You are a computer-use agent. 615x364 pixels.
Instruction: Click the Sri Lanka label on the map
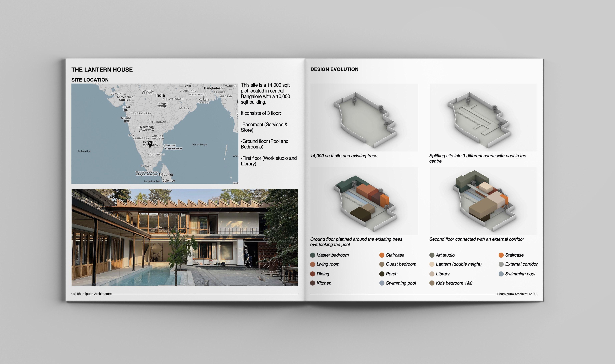tap(165, 175)
